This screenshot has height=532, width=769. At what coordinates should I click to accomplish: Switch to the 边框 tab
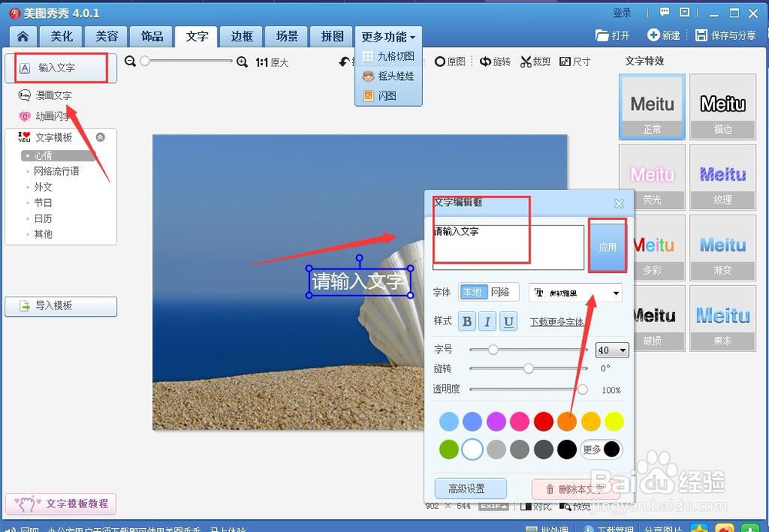[241, 36]
